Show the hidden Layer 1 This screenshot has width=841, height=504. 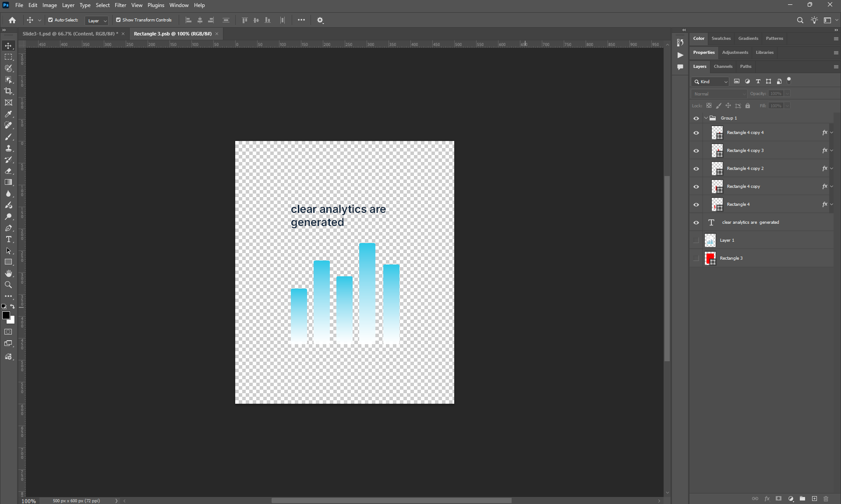[696, 240]
